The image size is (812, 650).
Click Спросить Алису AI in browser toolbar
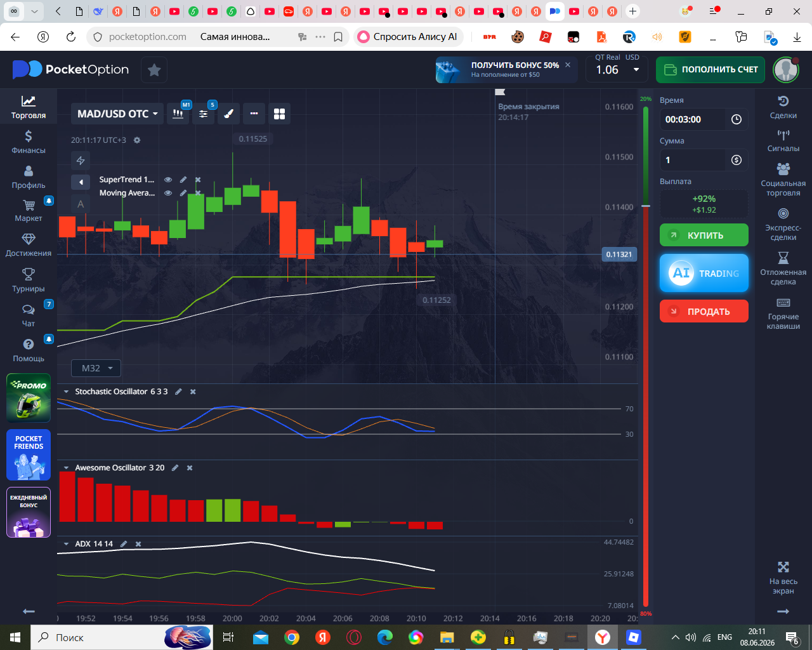coord(409,37)
